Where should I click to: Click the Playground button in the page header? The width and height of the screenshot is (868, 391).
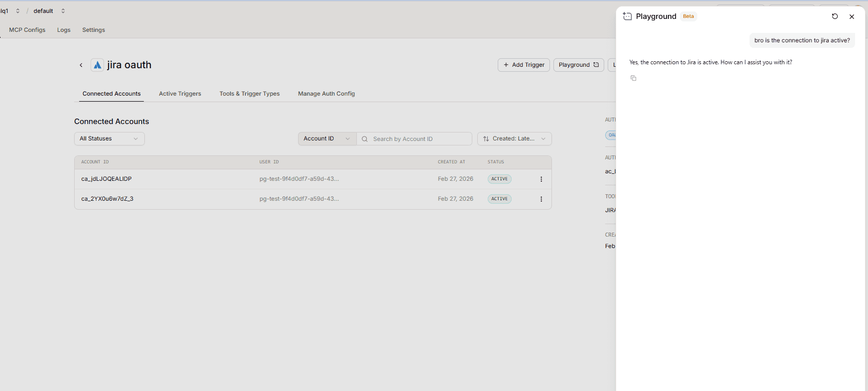click(x=579, y=65)
